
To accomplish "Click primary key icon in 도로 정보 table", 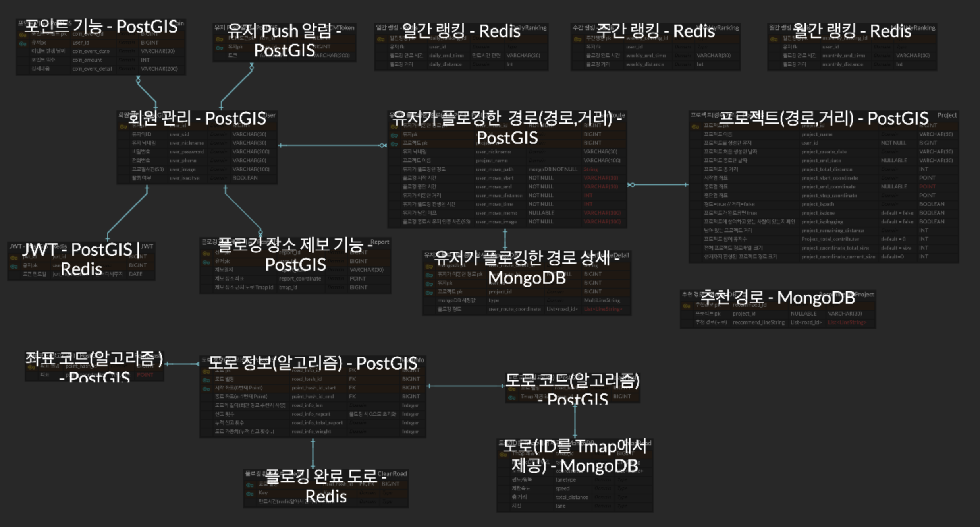I will click(206, 371).
